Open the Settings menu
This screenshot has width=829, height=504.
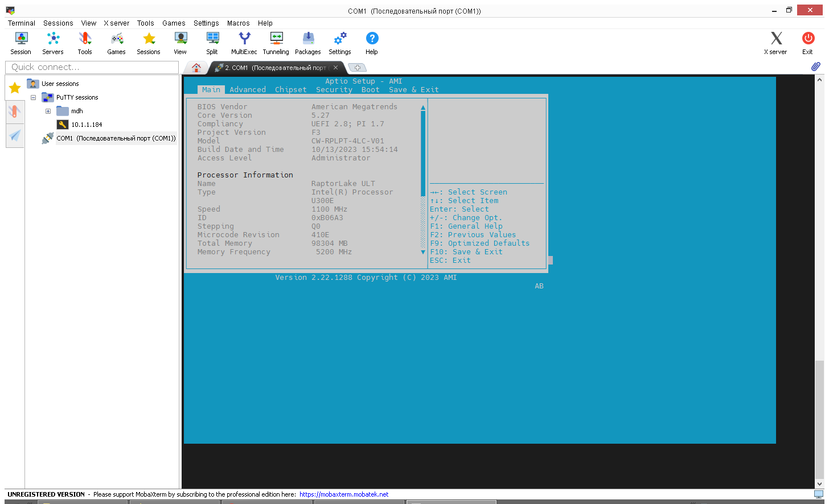point(206,23)
